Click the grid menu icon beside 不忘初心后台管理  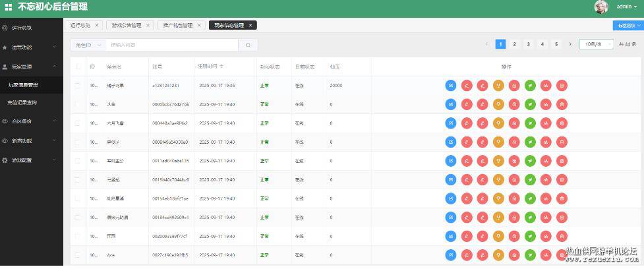click(8, 7)
